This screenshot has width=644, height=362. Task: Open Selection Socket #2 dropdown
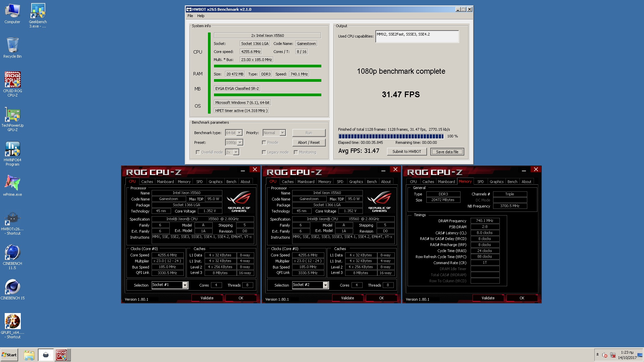point(310,285)
